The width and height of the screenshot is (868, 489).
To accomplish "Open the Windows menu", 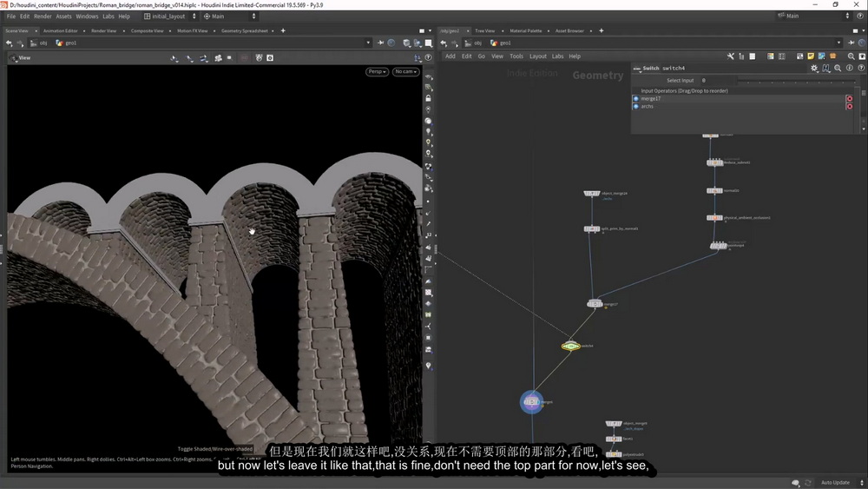I will tap(87, 16).
